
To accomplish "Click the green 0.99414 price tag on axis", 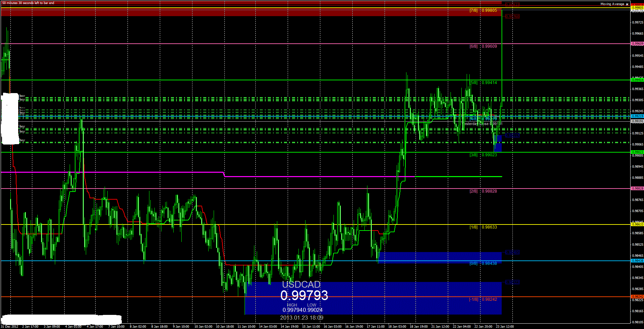I will click(x=637, y=80).
